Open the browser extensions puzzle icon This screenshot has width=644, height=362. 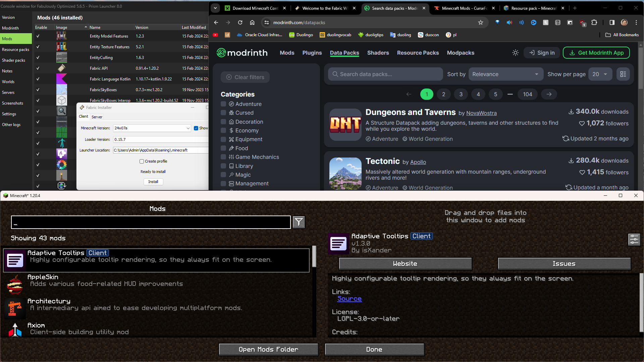[594, 22]
